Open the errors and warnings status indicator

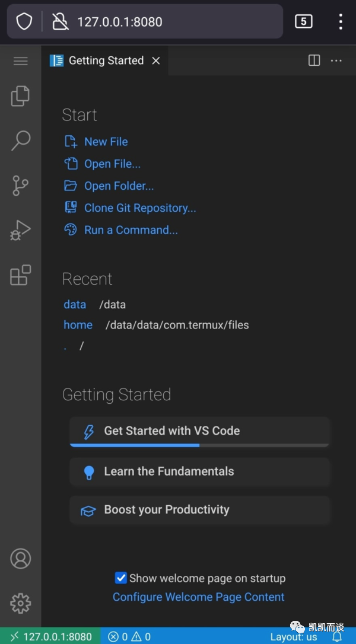point(129,637)
